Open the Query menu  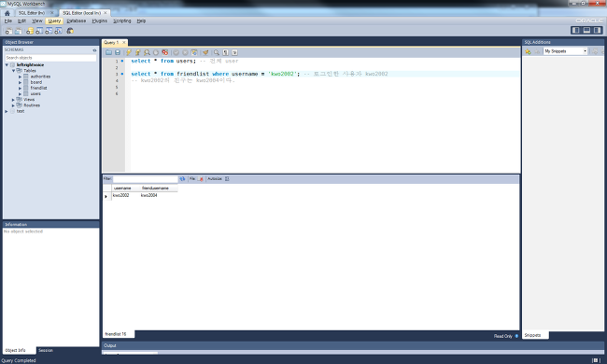pos(54,21)
